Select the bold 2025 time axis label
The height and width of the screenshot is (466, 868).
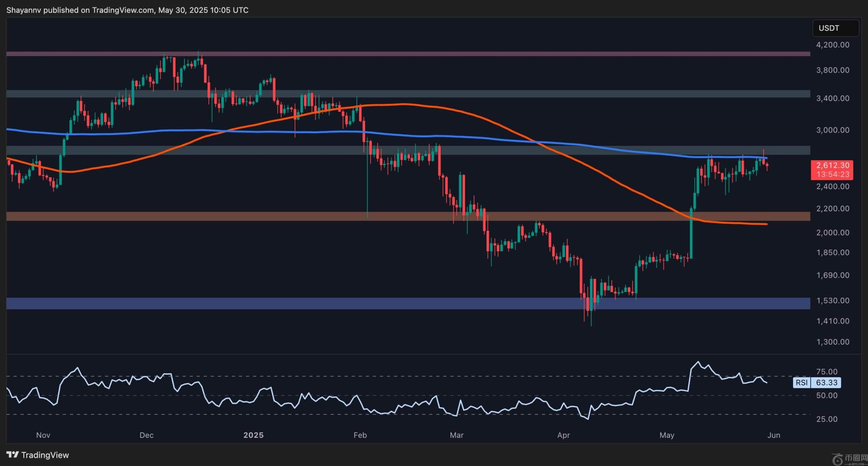click(253, 435)
